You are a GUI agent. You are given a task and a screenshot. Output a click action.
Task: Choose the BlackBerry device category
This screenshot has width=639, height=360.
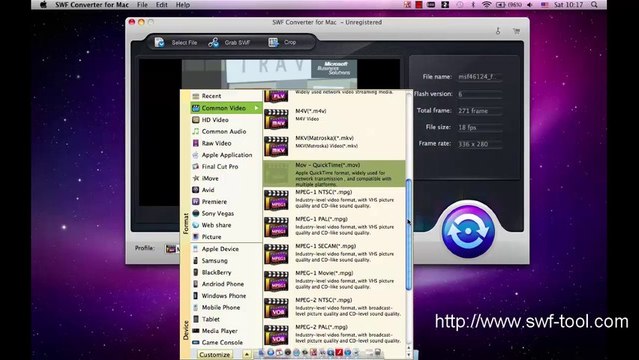click(226, 272)
